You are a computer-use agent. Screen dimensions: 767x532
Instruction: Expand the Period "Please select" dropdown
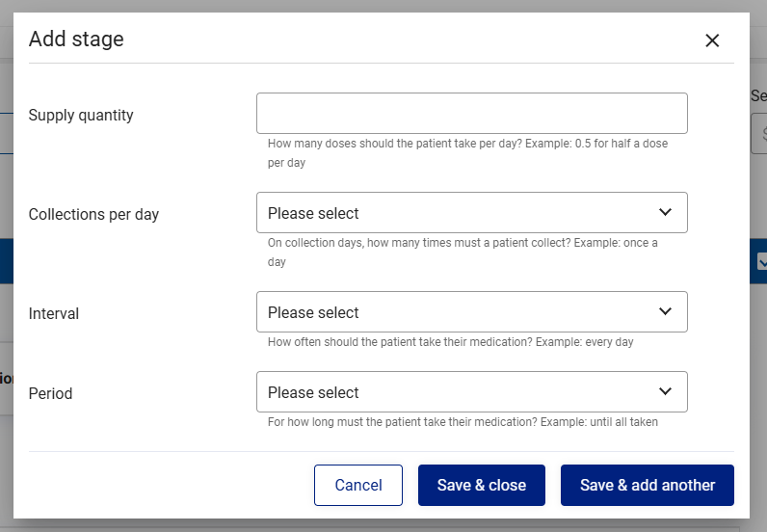click(x=471, y=391)
